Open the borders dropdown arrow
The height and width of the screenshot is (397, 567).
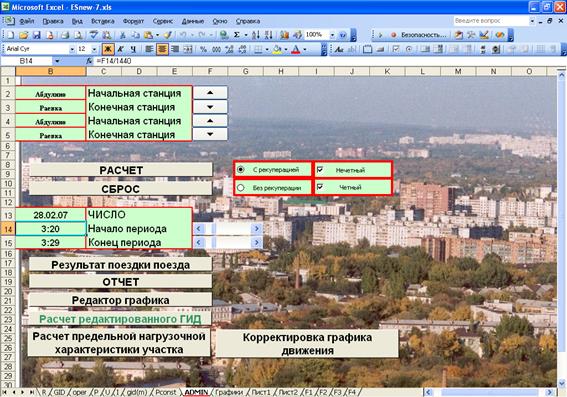[267, 49]
